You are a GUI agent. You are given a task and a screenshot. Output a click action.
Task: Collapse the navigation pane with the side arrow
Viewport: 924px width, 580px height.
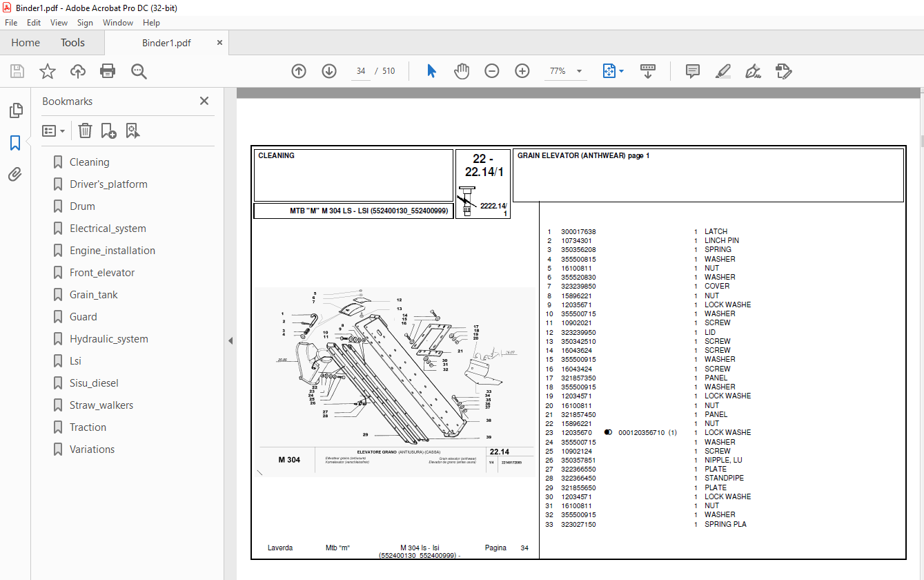click(230, 340)
